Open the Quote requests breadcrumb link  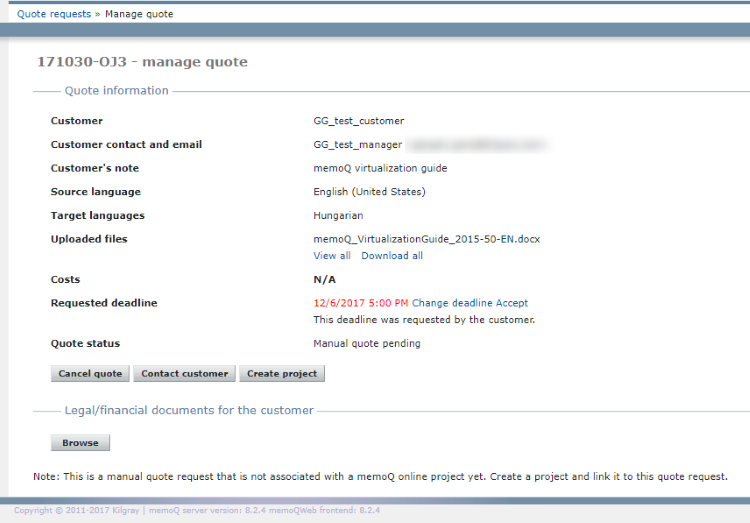(52, 14)
